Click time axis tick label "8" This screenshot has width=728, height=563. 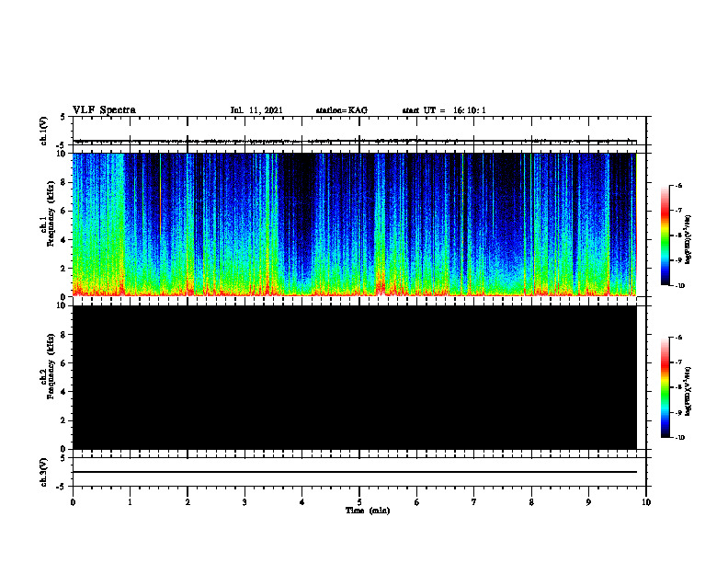click(x=531, y=502)
